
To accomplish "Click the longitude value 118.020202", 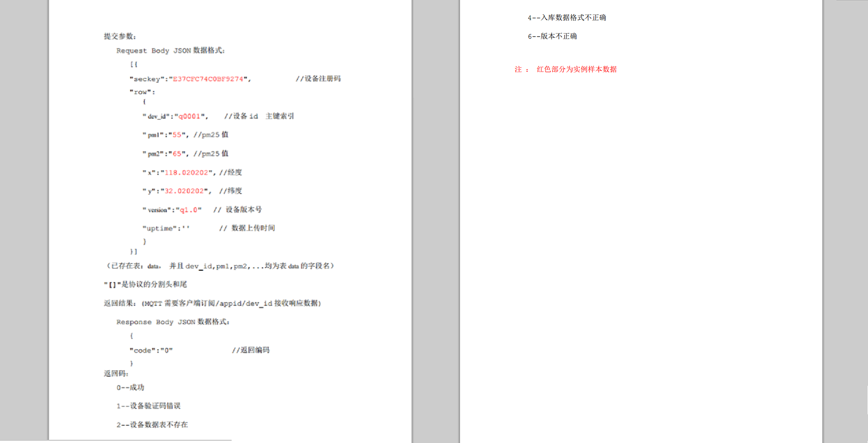I will coord(186,173).
